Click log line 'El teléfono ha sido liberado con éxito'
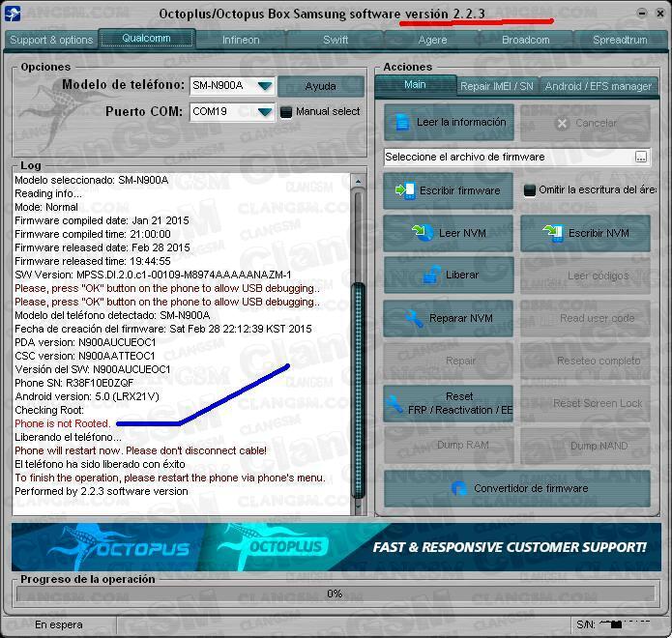672x638 pixels. click(x=100, y=464)
